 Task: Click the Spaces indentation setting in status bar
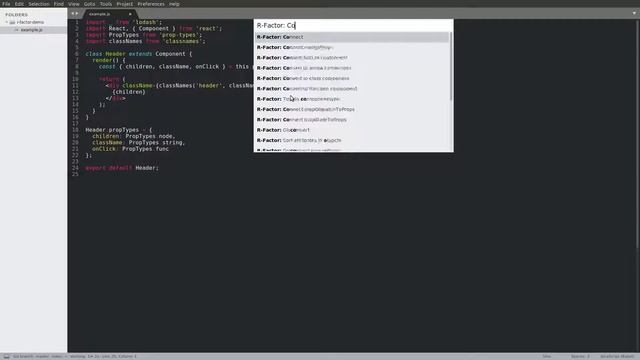(580, 356)
